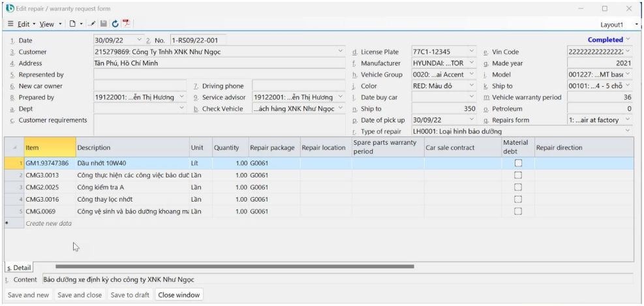Open the View menu
Screen dimensions: 644x306
(50, 24)
